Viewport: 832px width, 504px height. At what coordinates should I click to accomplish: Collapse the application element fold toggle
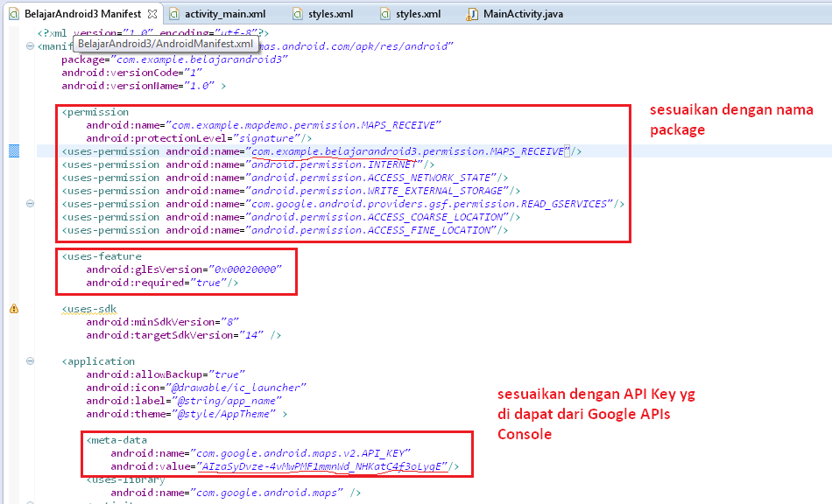(x=31, y=360)
